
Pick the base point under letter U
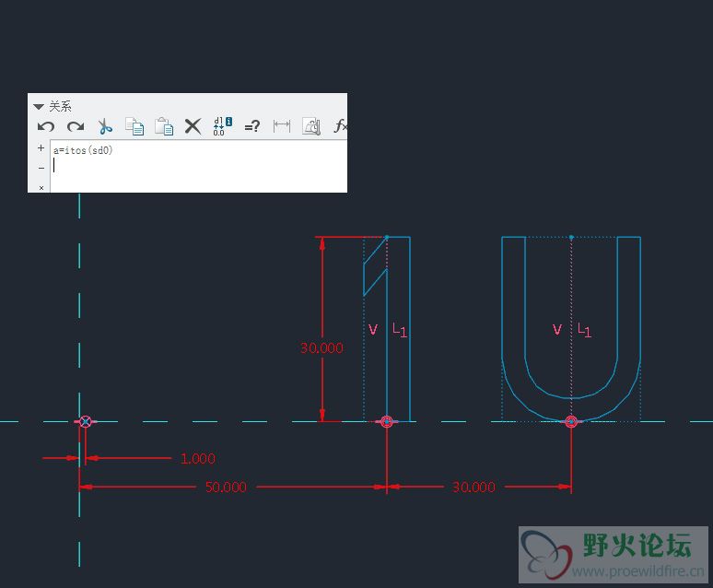click(x=571, y=422)
